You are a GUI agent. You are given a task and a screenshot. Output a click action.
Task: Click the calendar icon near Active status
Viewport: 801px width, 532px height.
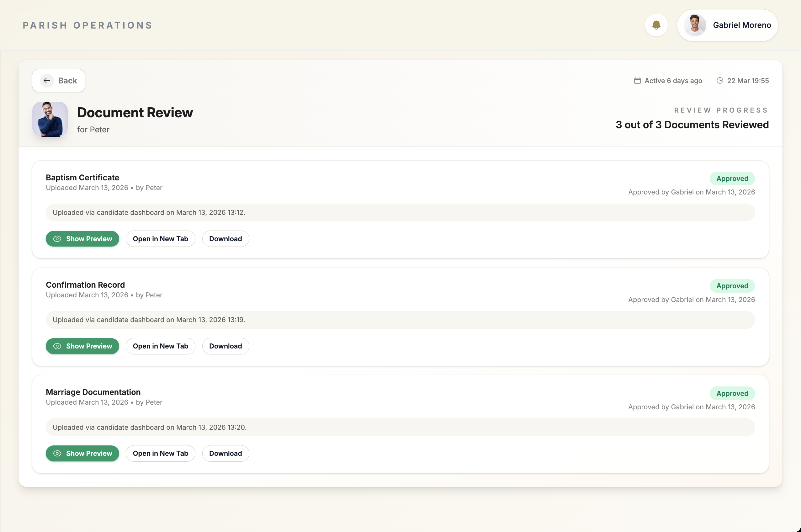(x=637, y=81)
